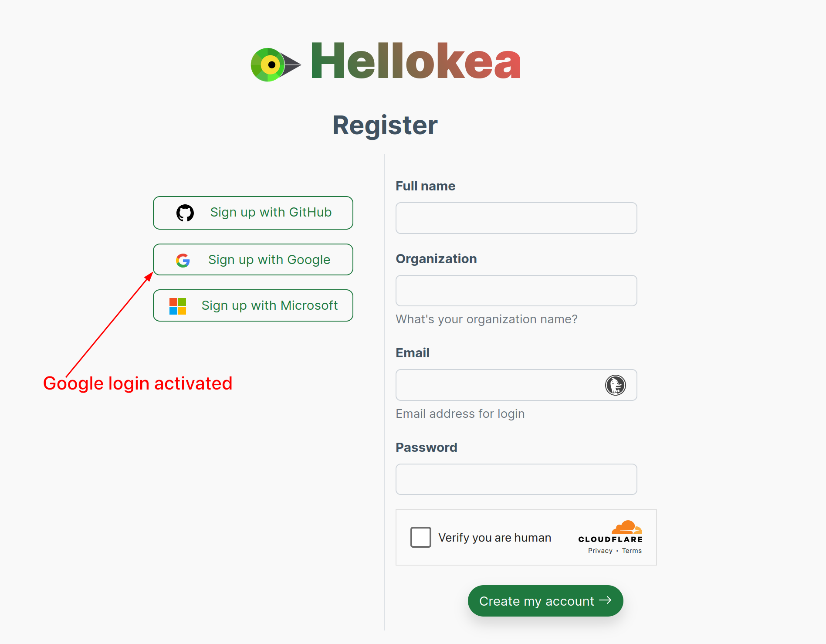Select "Sign up with Microsoft"

point(253,305)
